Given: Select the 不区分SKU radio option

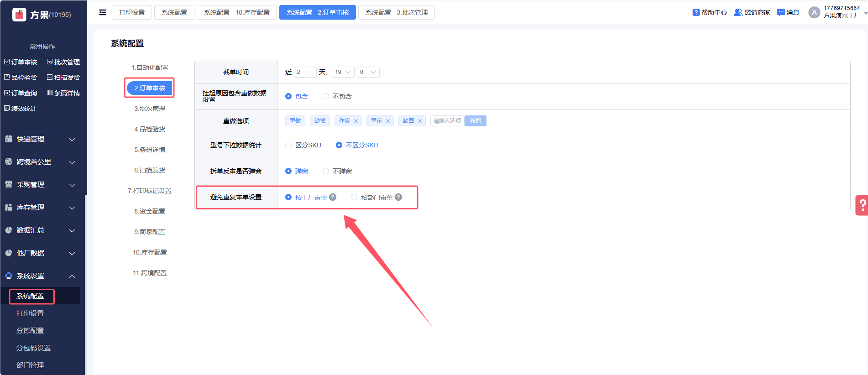Looking at the screenshot, I should (x=339, y=145).
